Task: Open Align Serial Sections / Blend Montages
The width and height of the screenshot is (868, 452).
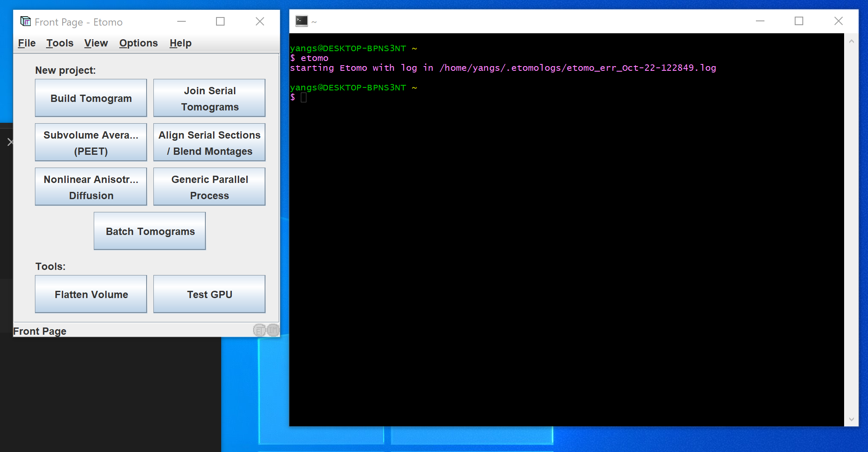Action: [209, 142]
